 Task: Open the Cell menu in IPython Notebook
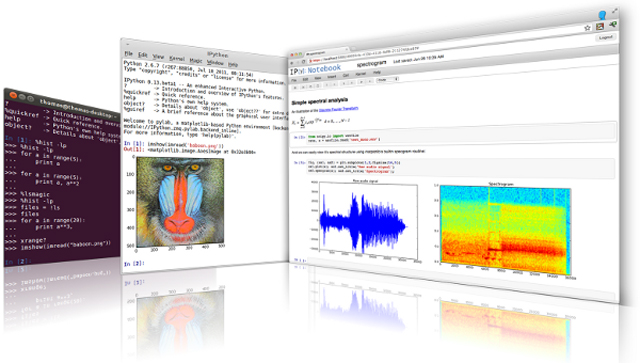click(x=346, y=76)
